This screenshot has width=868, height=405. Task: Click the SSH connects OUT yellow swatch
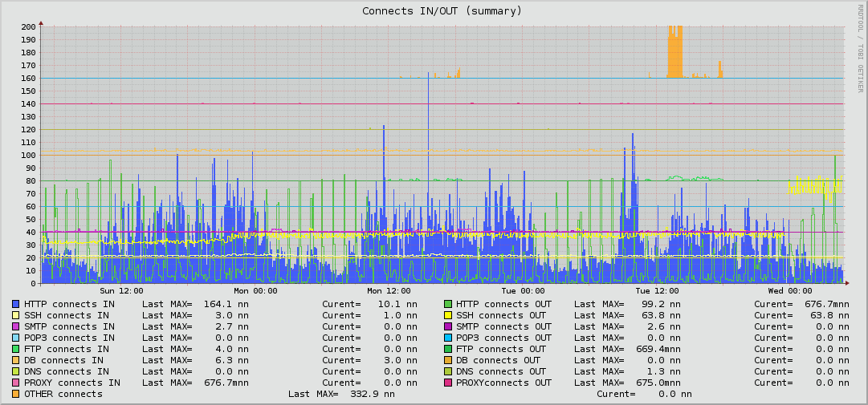(x=448, y=315)
